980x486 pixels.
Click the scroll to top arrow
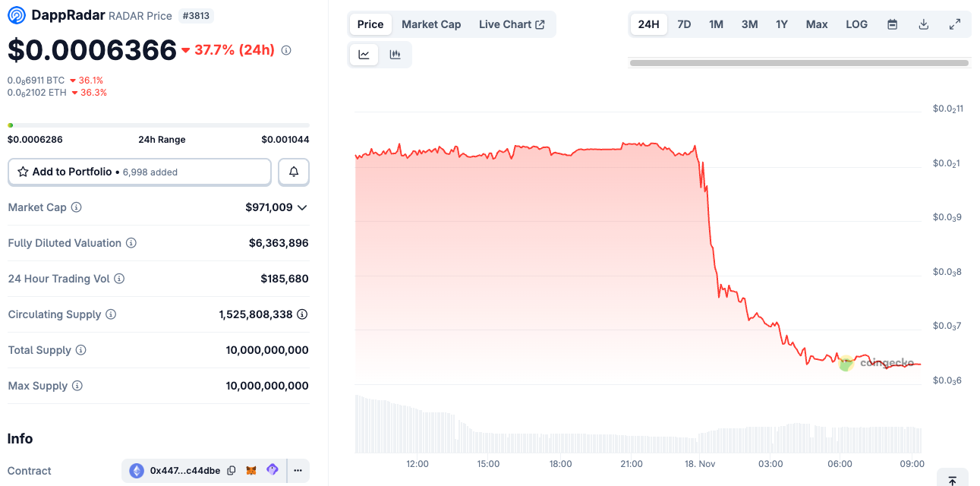point(953,479)
